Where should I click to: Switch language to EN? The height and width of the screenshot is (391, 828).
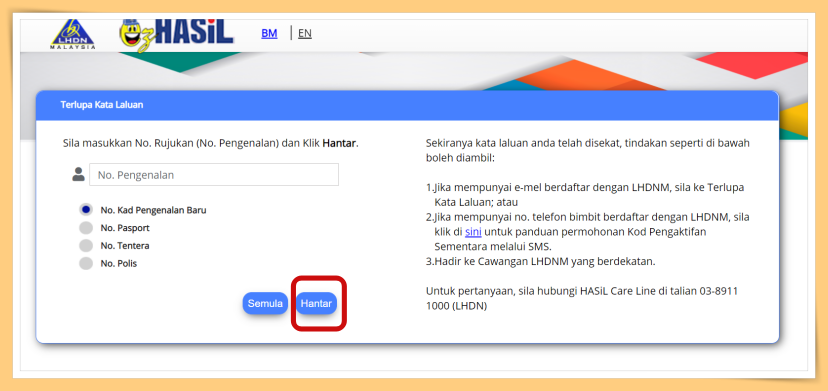tap(305, 33)
